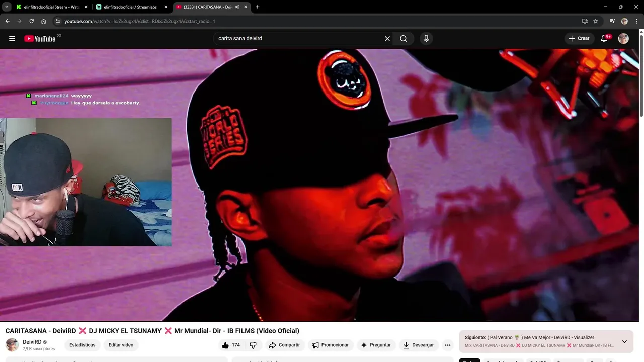Go to YouTube home via the logo

(40, 39)
